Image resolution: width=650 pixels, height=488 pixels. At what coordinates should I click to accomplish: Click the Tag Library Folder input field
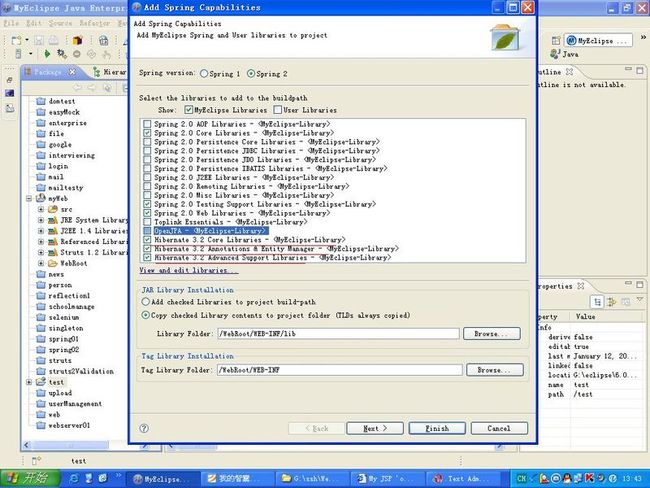click(340, 370)
